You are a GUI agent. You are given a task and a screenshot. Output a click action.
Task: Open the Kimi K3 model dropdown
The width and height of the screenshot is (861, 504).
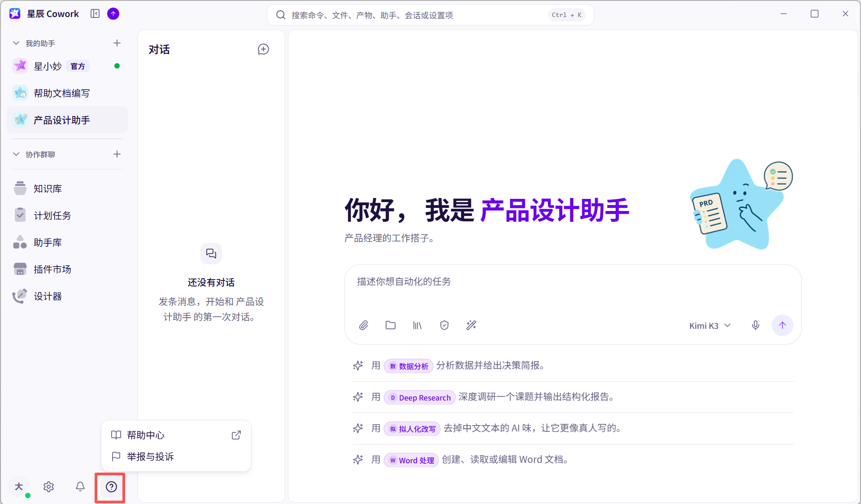pyautogui.click(x=710, y=326)
